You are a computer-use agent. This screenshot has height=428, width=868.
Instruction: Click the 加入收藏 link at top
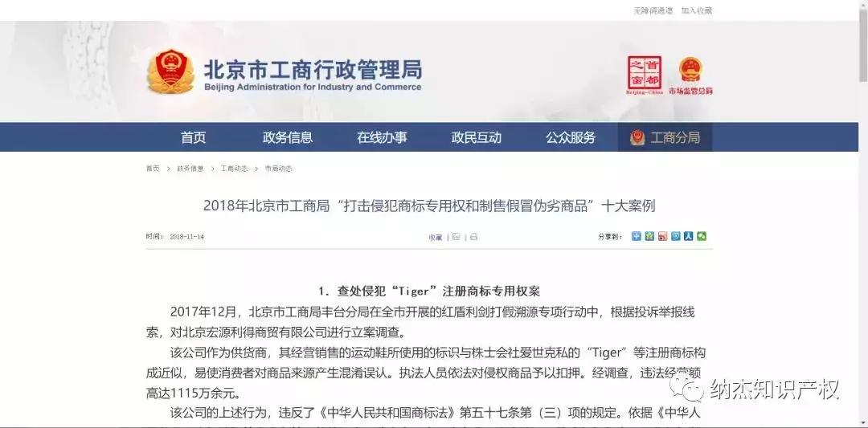click(x=696, y=10)
